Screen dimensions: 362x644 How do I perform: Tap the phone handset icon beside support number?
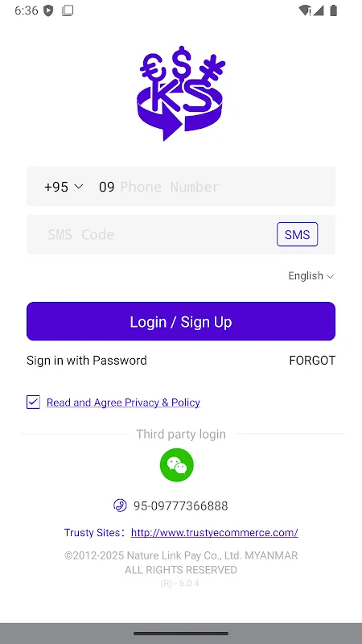coord(120,506)
